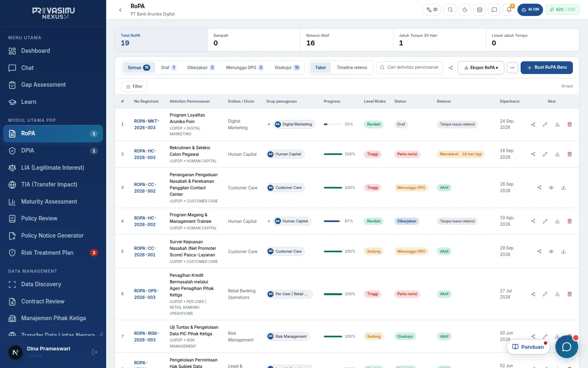Screen dimensions: 588x368
Task: Select the Jatuh Tempo 30 Hari stat card
Action: (439, 40)
